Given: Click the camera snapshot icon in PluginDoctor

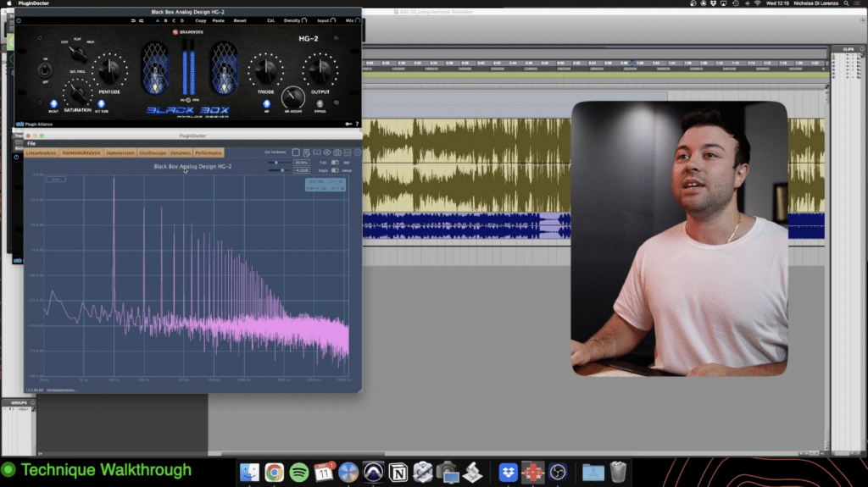Looking at the screenshot, I should (x=337, y=152).
